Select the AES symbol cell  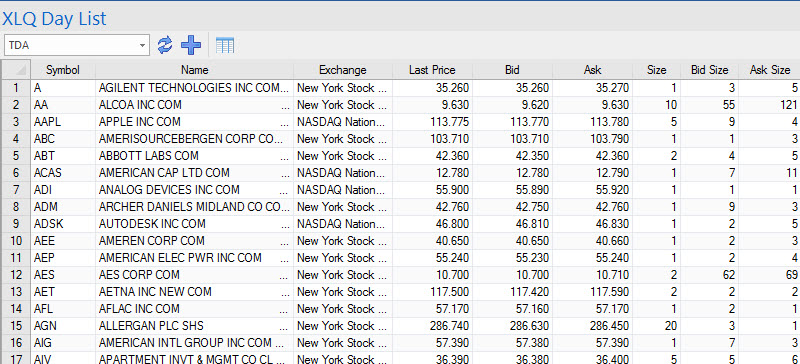click(63, 275)
